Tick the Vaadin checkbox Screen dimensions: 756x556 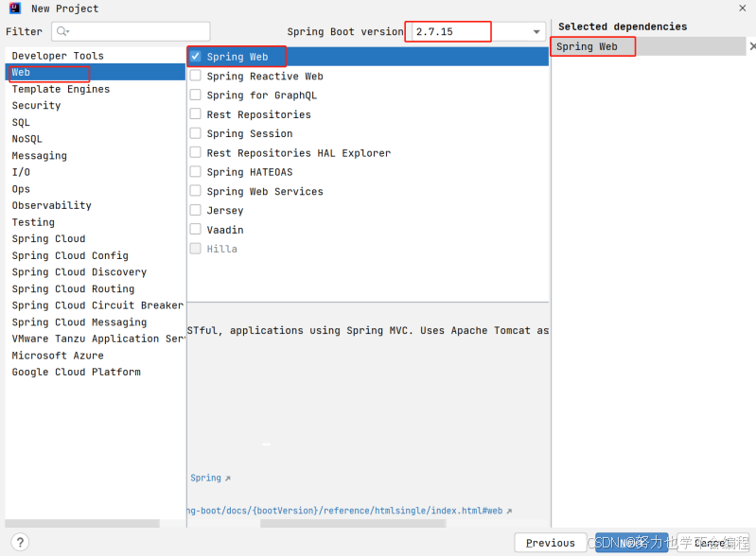tap(195, 230)
